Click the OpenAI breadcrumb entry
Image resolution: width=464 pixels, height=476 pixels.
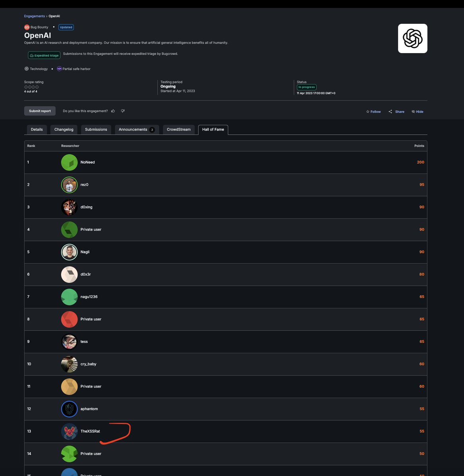tap(54, 16)
